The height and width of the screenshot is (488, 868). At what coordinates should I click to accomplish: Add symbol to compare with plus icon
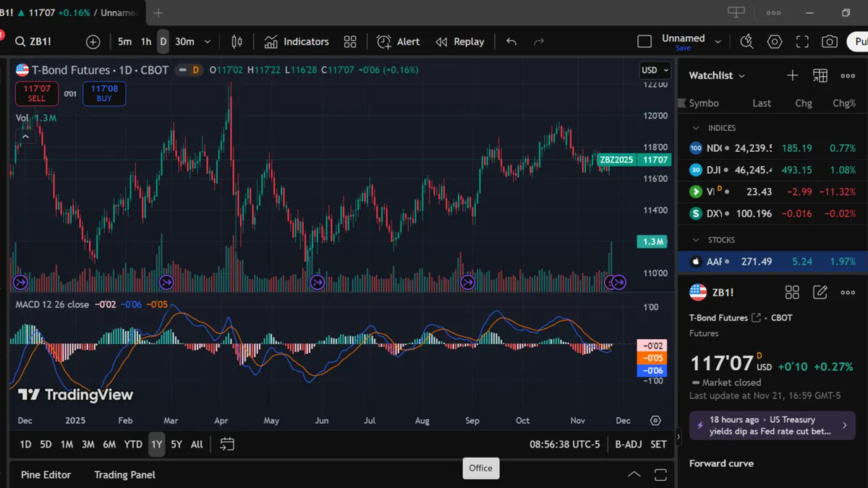pos(93,42)
